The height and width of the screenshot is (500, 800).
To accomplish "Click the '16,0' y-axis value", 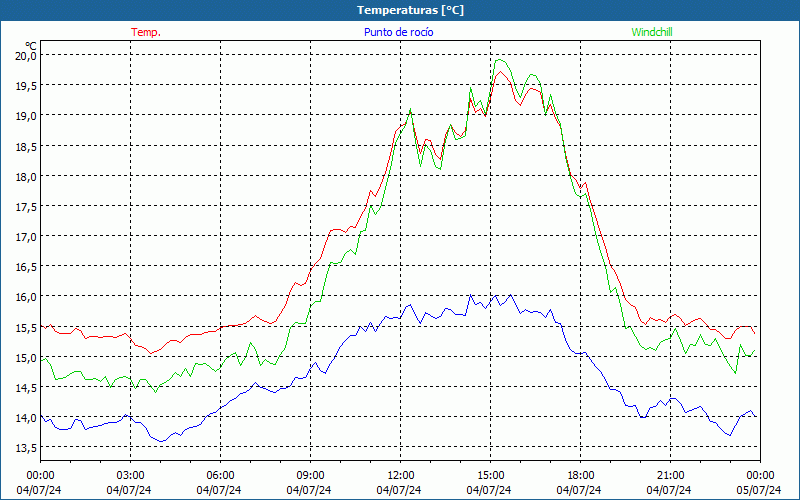I will tap(26, 297).
